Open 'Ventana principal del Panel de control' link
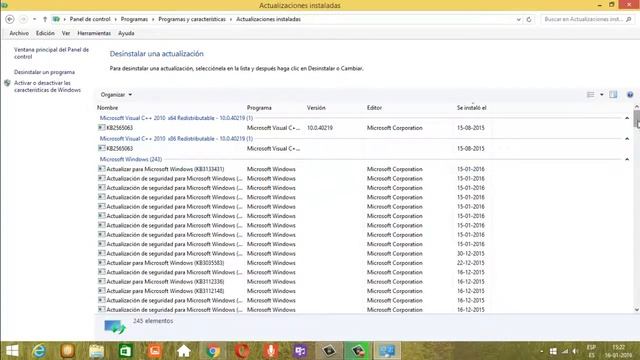The height and width of the screenshot is (360, 640). click(51, 53)
